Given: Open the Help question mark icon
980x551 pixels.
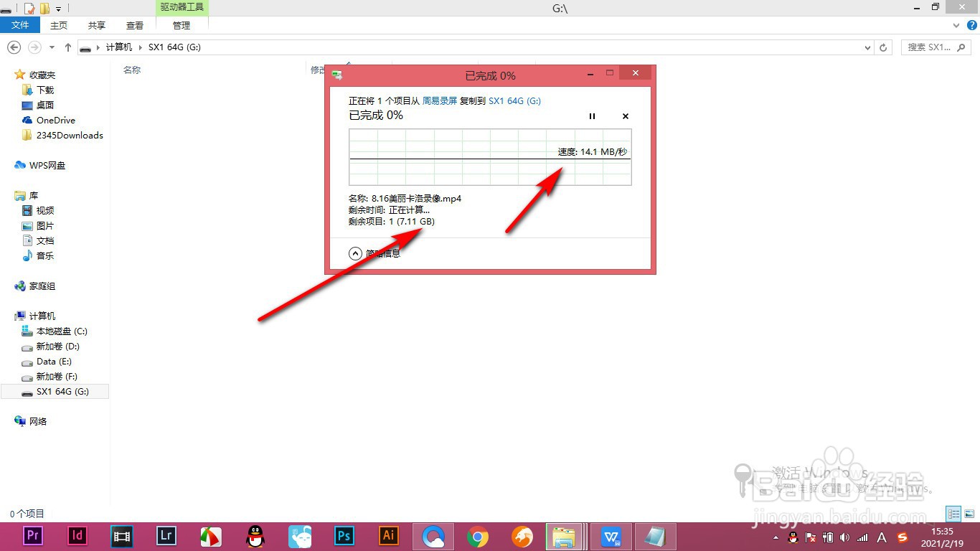Looking at the screenshot, I should (971, 25).
